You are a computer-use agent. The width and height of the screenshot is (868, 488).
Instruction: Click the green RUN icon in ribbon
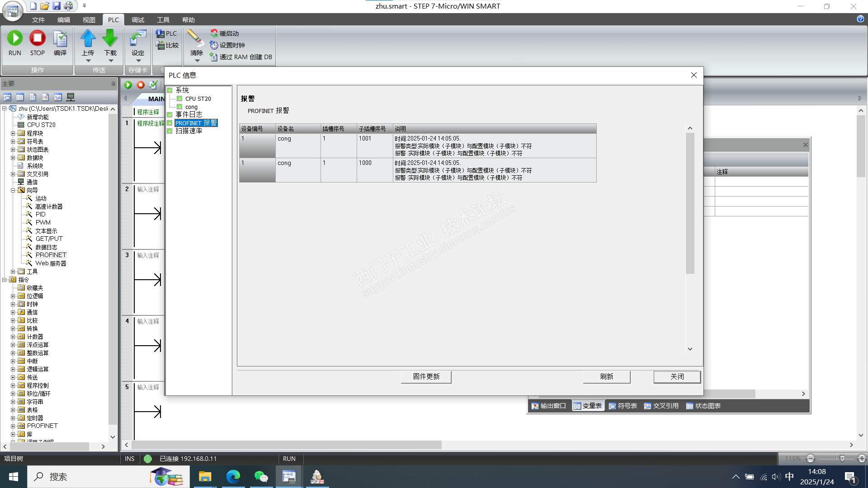tap(14, 38)
